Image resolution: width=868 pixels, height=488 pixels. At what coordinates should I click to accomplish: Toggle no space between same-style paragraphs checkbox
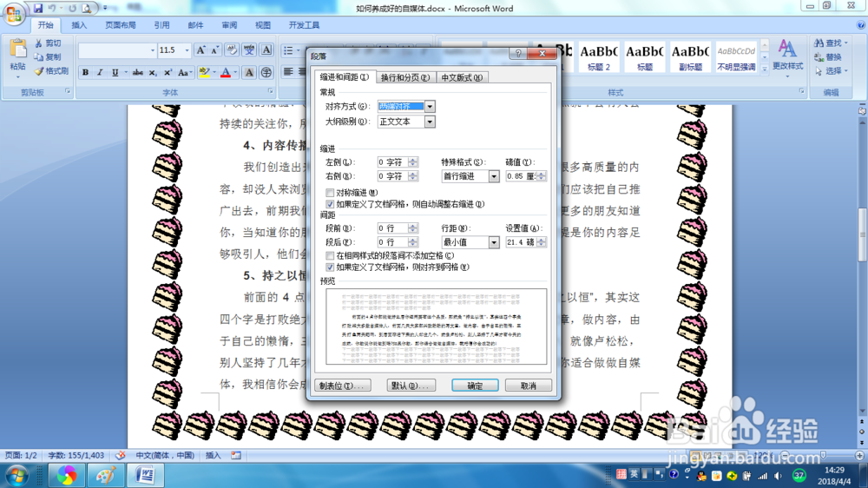(x=330, y=255)
